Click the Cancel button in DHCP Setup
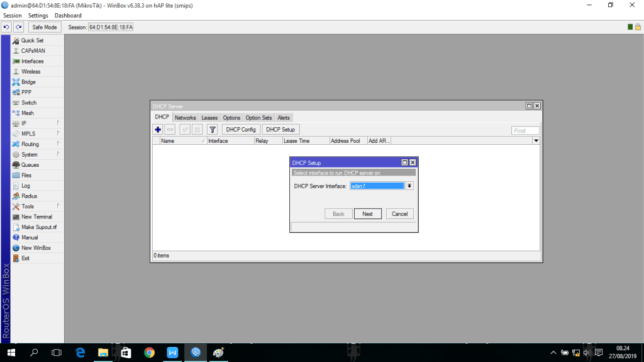 click(x=399, y=214)
